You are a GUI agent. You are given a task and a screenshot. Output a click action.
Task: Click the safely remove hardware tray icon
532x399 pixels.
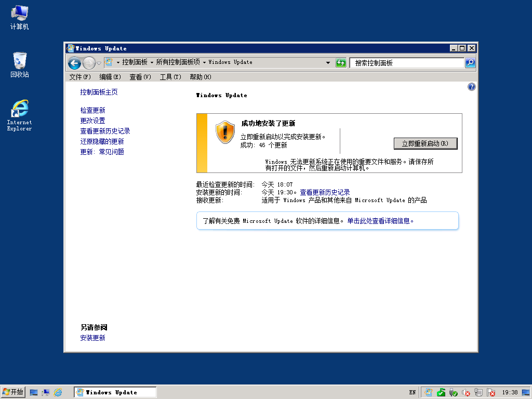tap(453, 393)
